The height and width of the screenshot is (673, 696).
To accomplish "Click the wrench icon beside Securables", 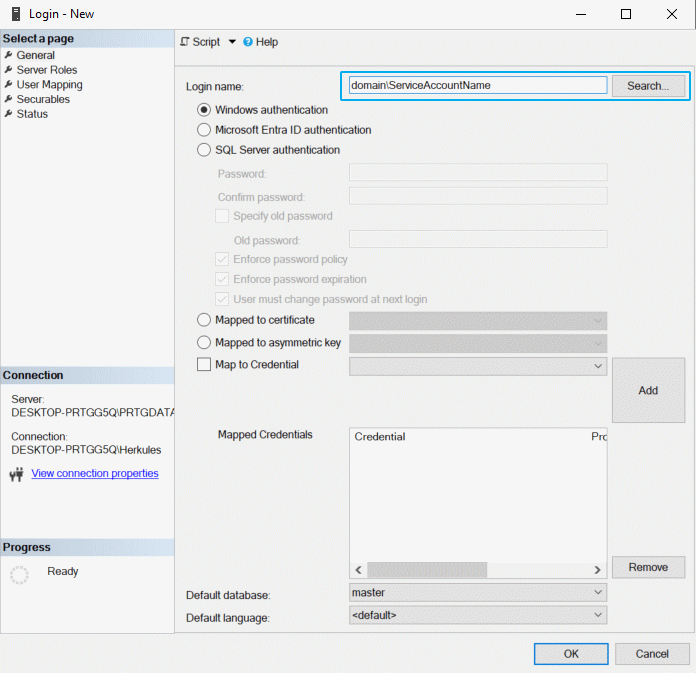I will tap(8, 99).
